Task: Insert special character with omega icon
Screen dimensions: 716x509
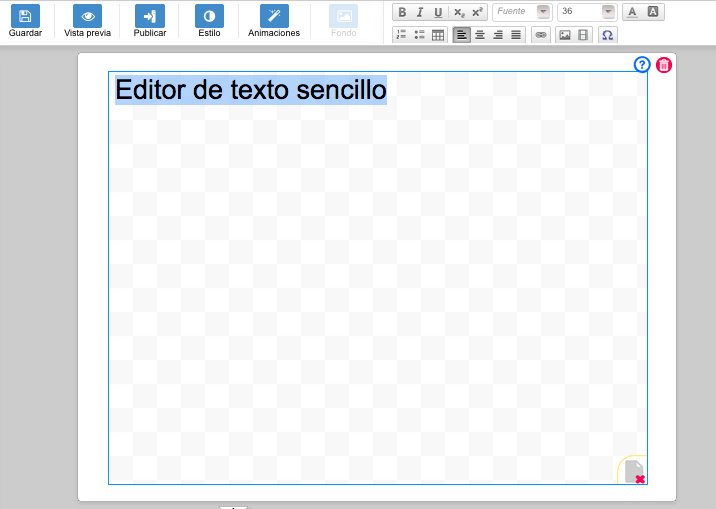Action: pyautogui.click(x=607, y=35)
